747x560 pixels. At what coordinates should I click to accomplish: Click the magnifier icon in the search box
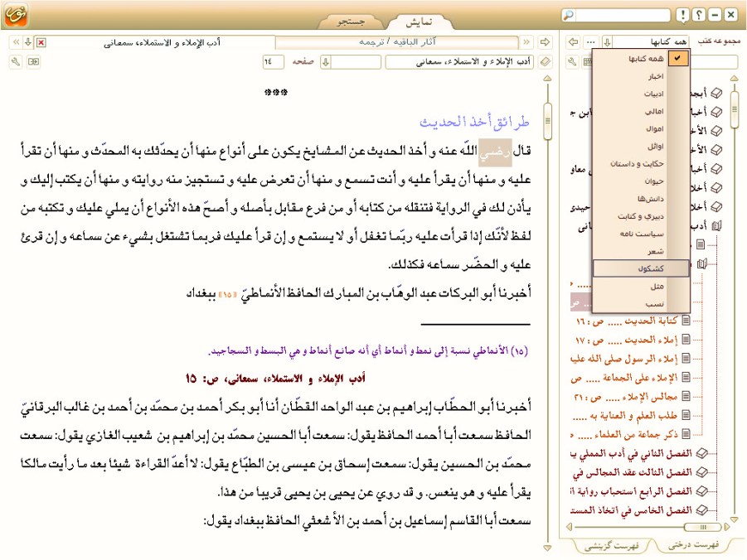click(569, 15)
